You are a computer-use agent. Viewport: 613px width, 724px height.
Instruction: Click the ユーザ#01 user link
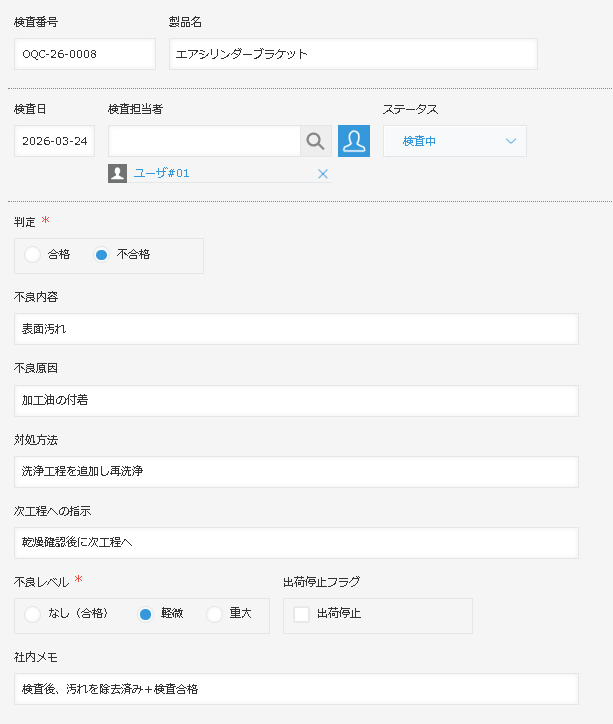pyautogui.click(x=162, y=174)
